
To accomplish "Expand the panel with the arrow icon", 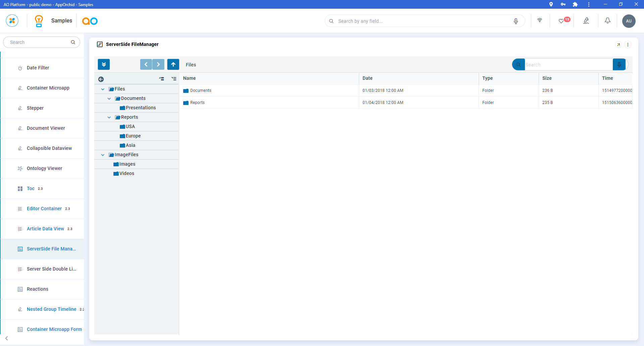I will [619, 45].
